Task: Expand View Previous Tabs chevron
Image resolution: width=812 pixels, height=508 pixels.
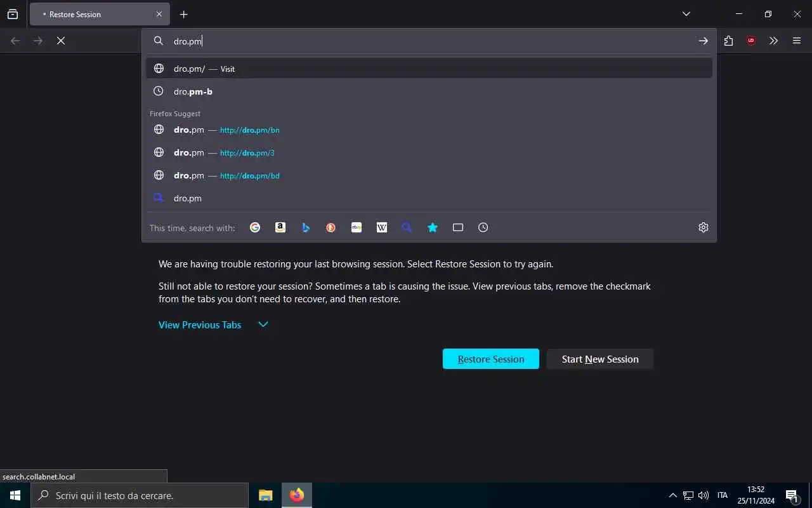Action: point(263,324)
